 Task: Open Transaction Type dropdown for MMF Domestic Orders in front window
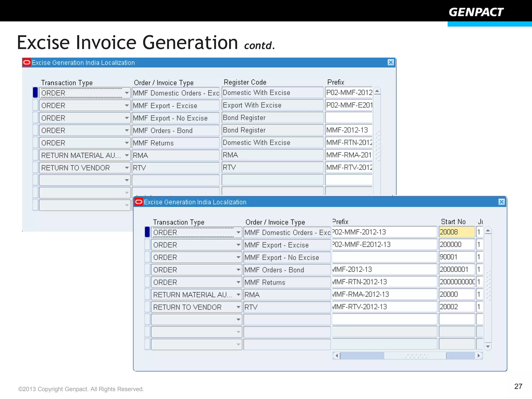pos(238,232)
